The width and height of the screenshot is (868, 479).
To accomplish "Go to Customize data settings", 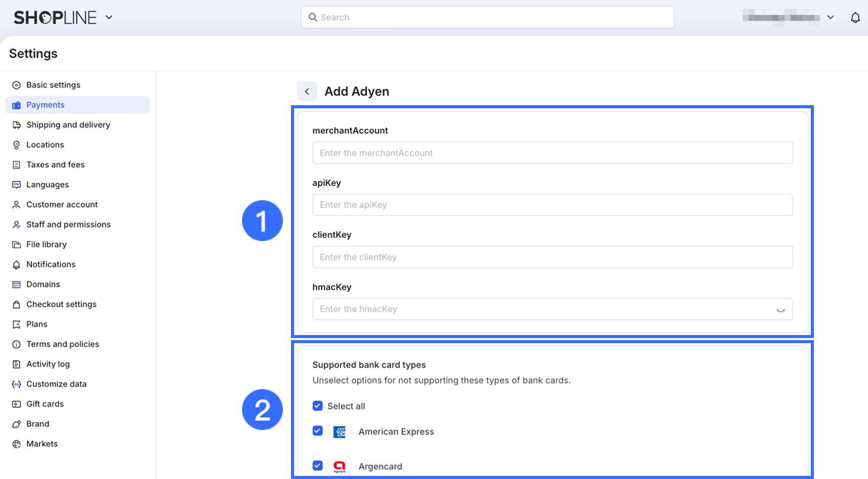I will coord(78,384).
